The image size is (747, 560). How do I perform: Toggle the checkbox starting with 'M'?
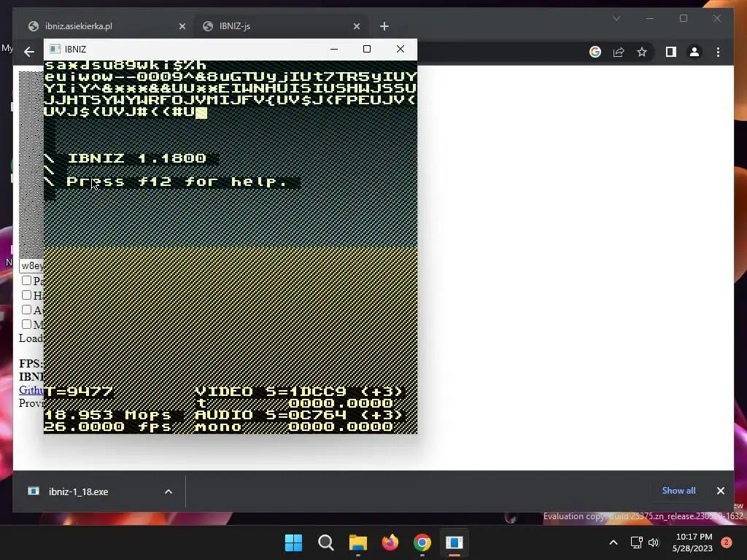pyautogui.click(x=27, y=324)
